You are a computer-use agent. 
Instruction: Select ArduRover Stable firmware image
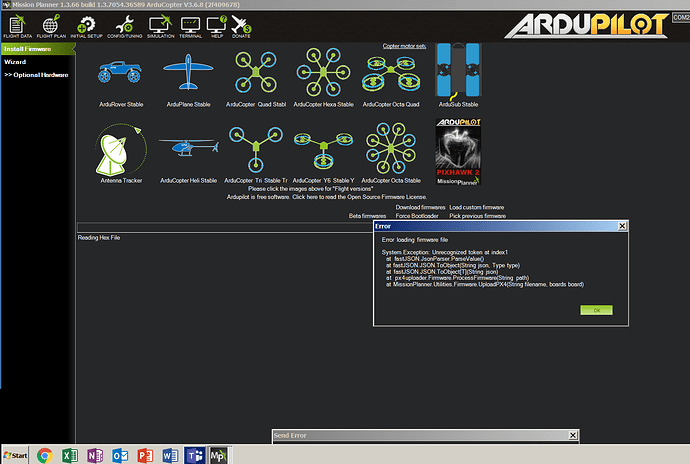click(121, 73)
